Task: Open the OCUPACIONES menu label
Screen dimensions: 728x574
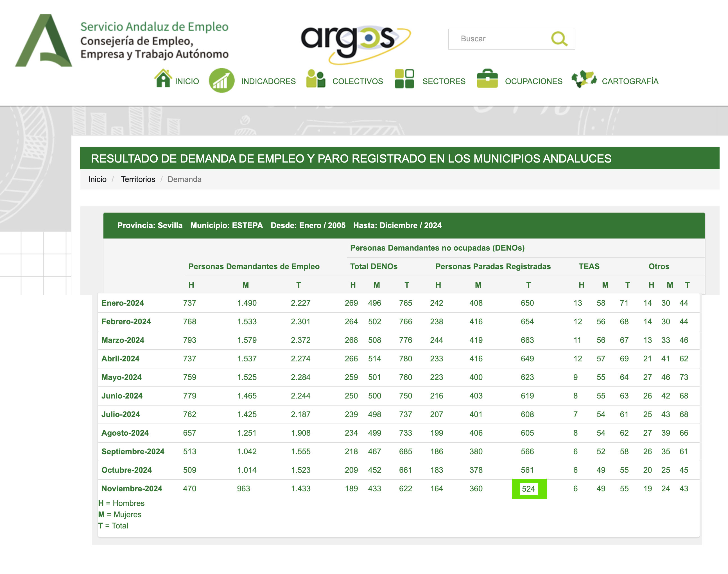Action: 533,81
